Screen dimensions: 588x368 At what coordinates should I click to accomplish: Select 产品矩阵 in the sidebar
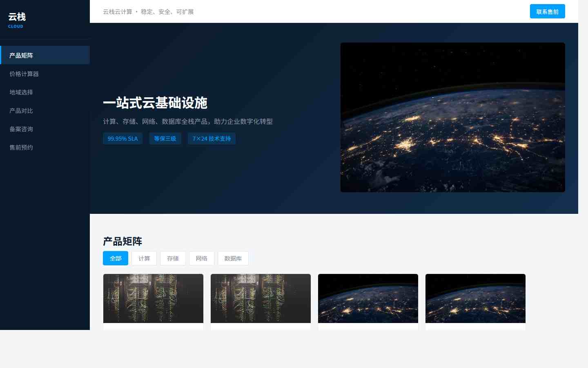(x=45, y=55)
